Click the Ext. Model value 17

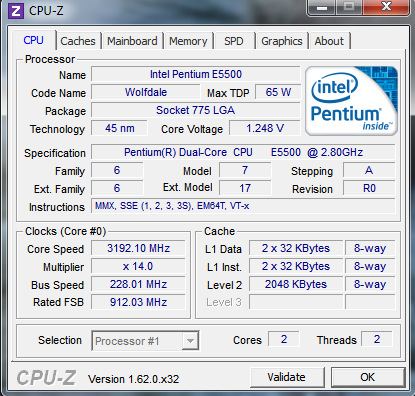pos(245,188)
